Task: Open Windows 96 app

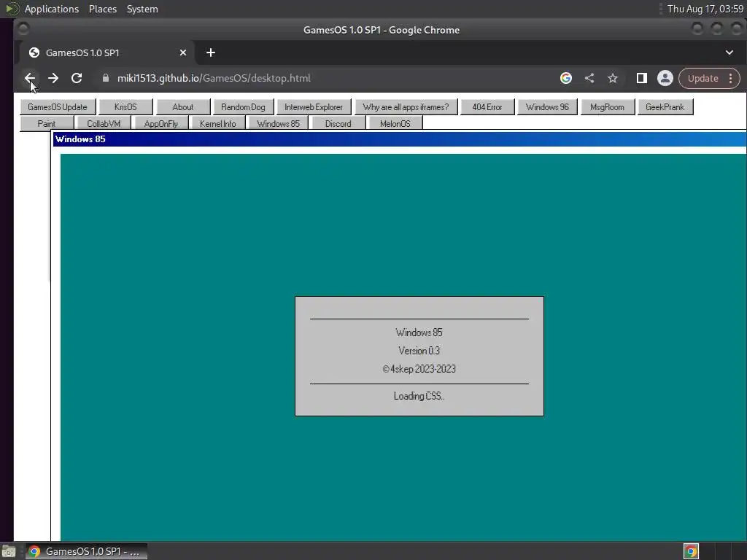Action: click(547, 107)
